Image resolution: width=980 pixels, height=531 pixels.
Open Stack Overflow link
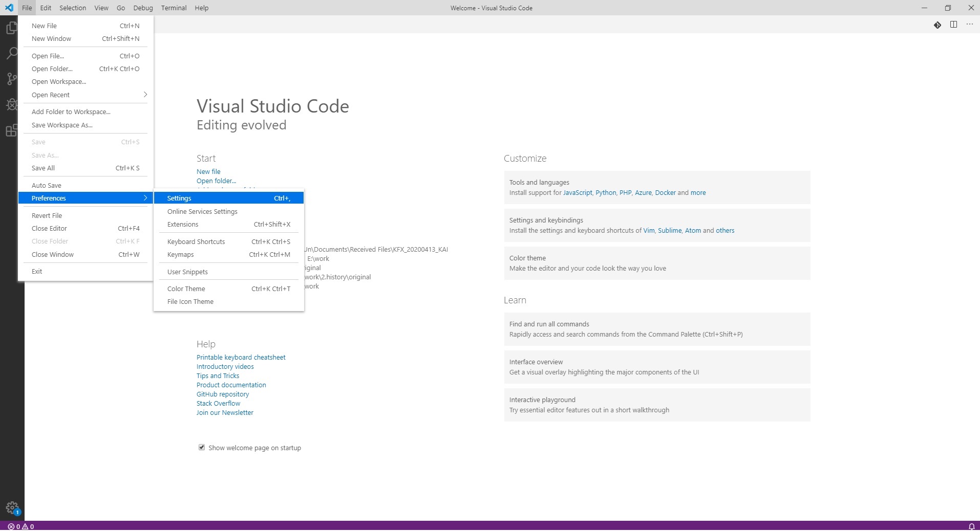click(x=218, y=403)
